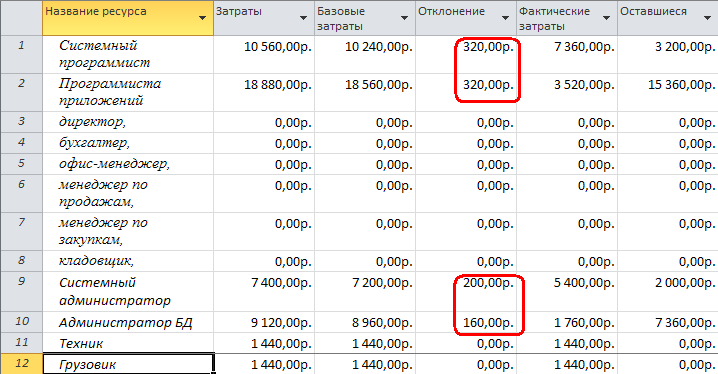Select row header number 1
Image resolution: width=718 pixels, height=374 pixels.
[x=22, y=54]
